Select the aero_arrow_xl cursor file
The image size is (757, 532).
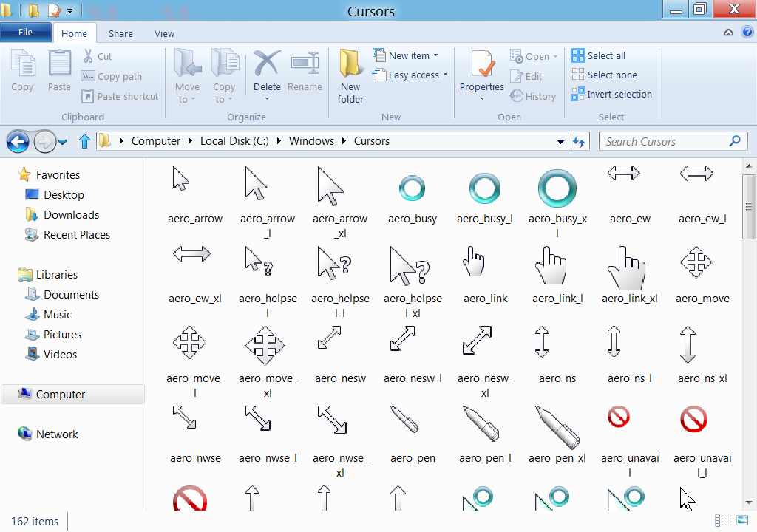pyautogui.click(x=340, y=202)
